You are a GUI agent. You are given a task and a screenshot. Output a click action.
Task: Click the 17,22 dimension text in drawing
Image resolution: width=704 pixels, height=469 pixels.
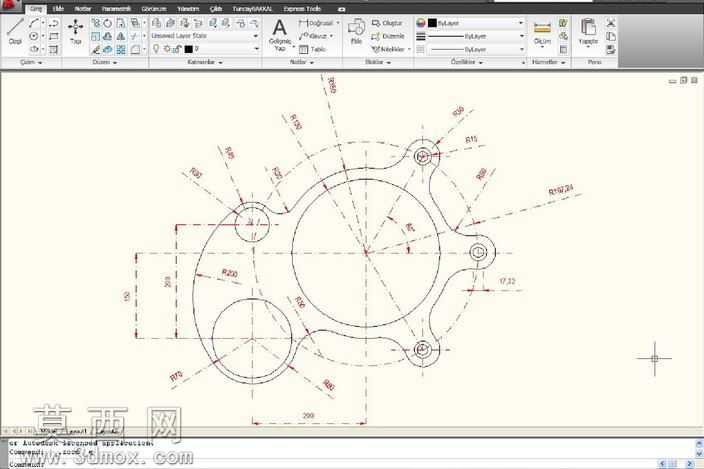tap(507, 281)
